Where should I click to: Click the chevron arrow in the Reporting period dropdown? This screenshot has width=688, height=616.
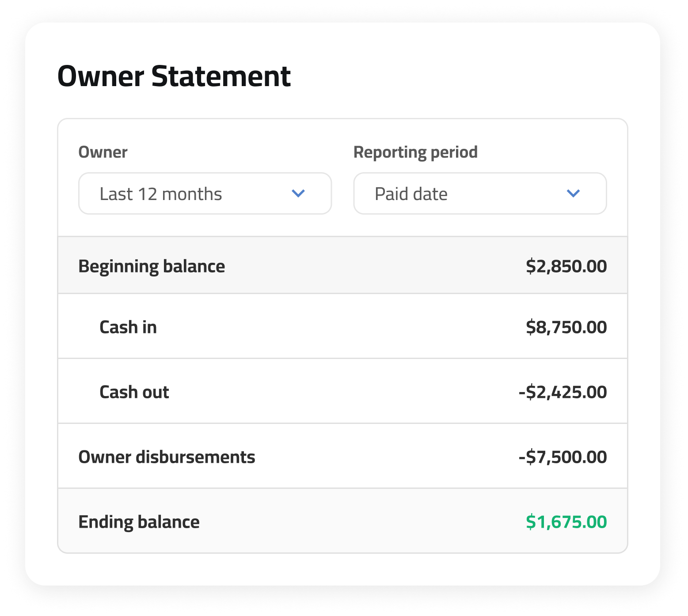click(x=573, y=193)
